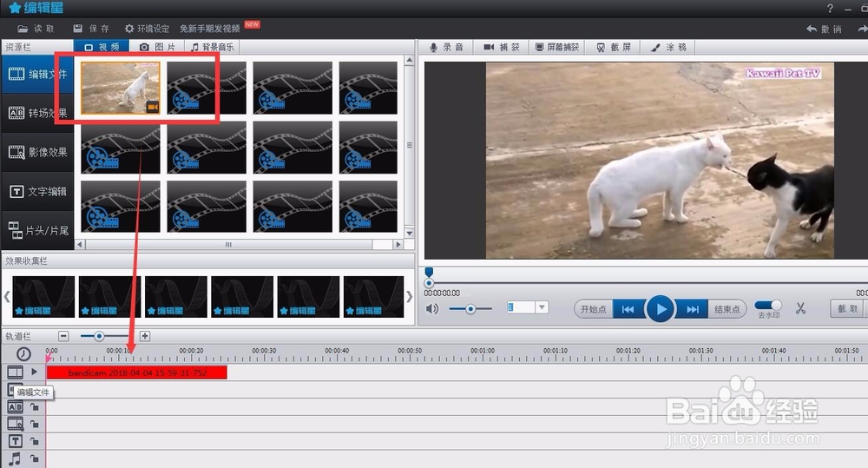Screen dimensions: 868x468
Task: Click the 开始点 start point button
Action: [x=594, y=309]
